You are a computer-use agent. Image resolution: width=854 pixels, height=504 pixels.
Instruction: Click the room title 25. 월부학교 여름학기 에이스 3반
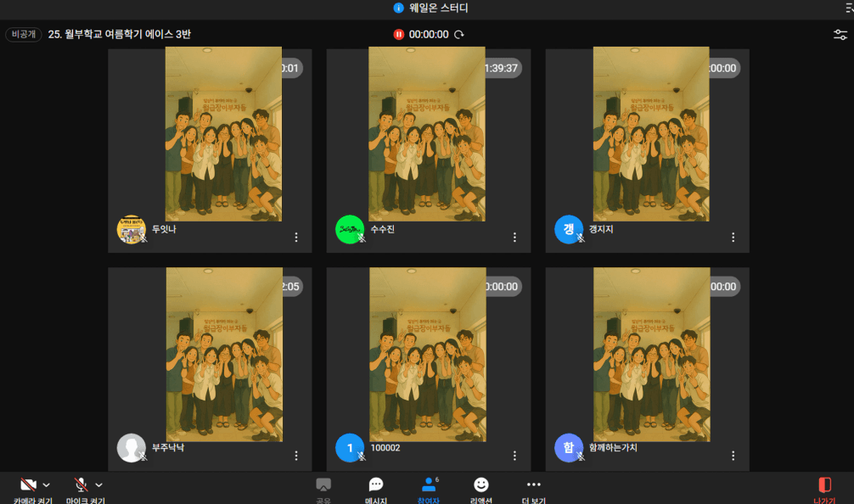click(120, 34)
